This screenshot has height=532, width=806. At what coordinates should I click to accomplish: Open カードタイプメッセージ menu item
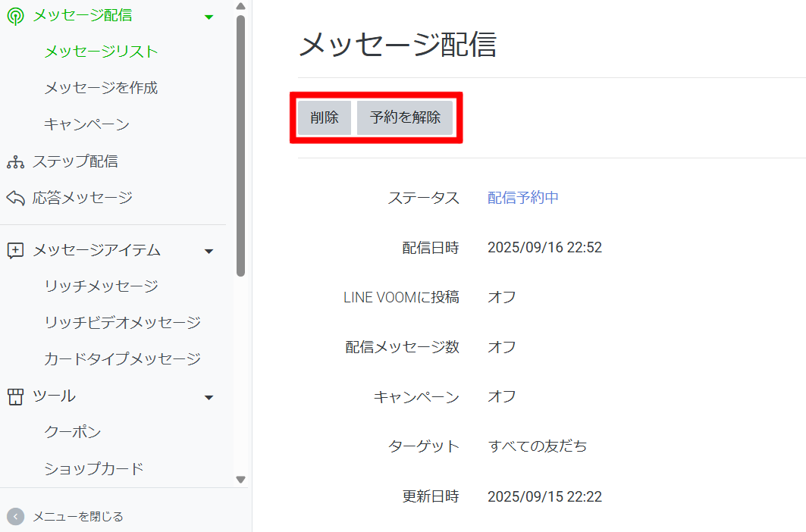122,359
